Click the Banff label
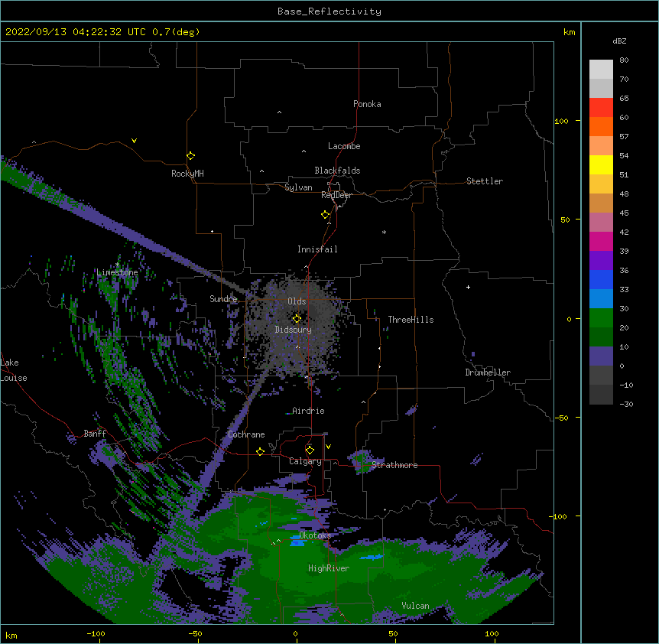659x644 pixels. pos(95,434)
